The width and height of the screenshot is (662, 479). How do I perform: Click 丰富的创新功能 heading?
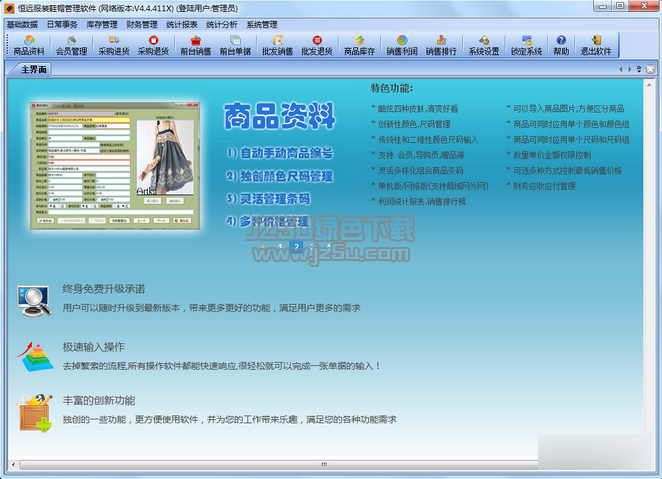coord(99,401)
